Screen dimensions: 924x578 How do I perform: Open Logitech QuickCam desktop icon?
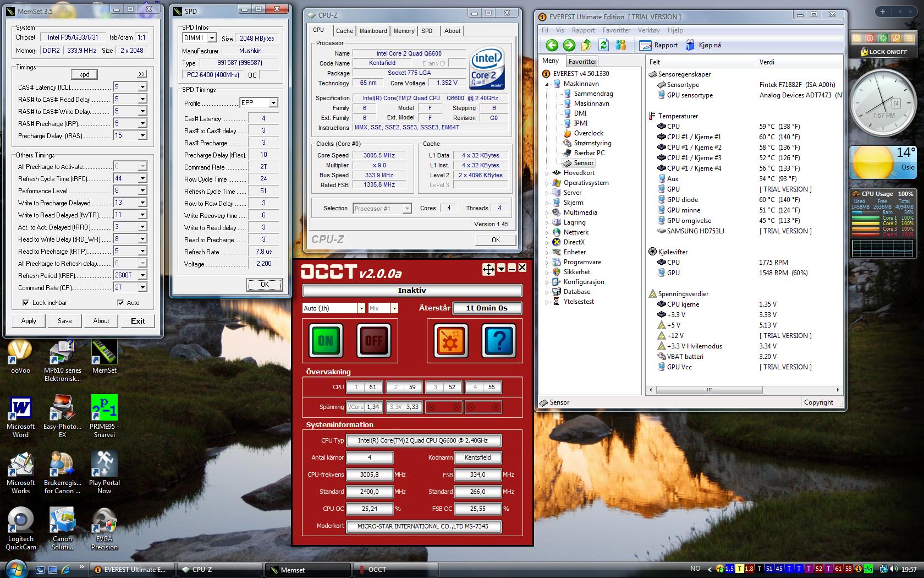point(20,529)
